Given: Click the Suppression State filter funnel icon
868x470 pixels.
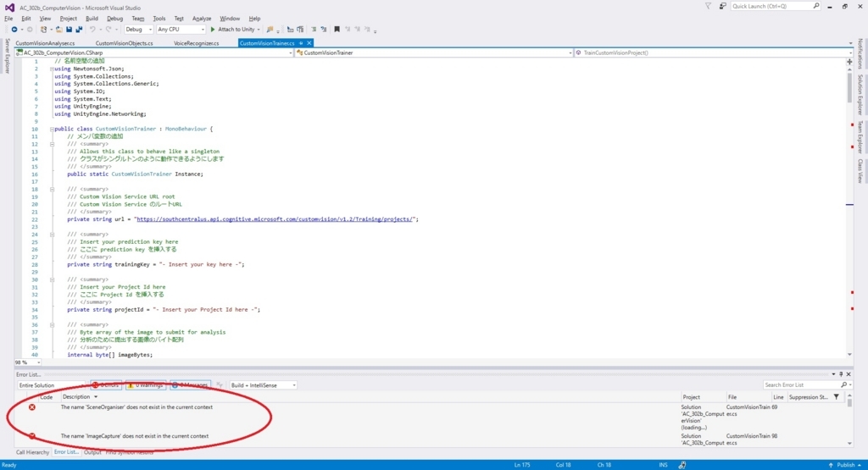Looking at the screenshot, I should click(x=837, y=397).
